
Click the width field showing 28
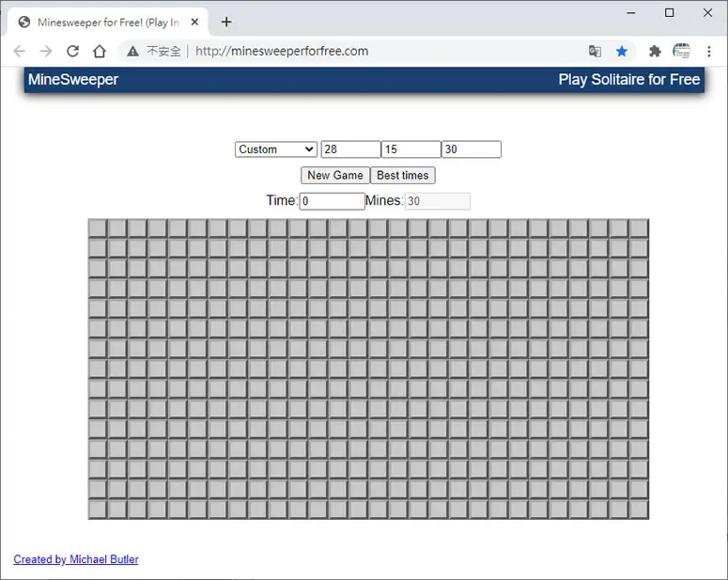pos(350,149)
